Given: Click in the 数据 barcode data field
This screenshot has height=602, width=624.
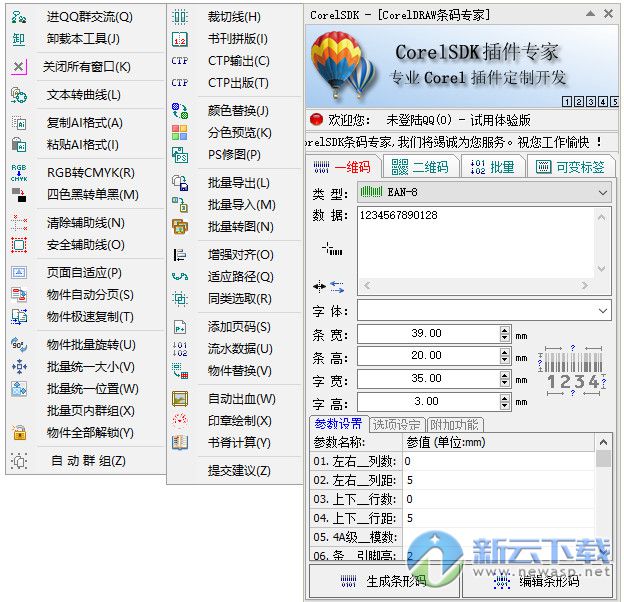Looking at the screenshot, I should [476, 243].
